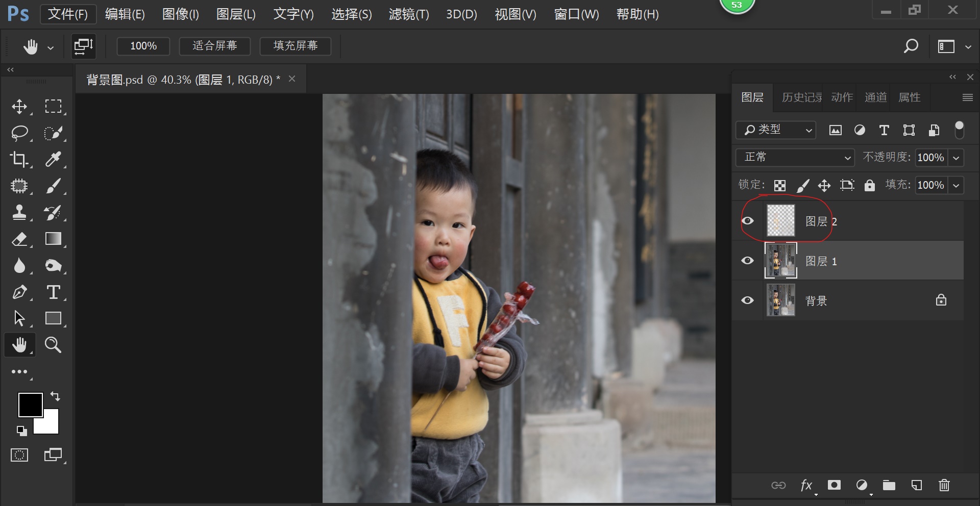The image size is (980, 506).
Task: Select the Move tool
Action: point(19,107)
